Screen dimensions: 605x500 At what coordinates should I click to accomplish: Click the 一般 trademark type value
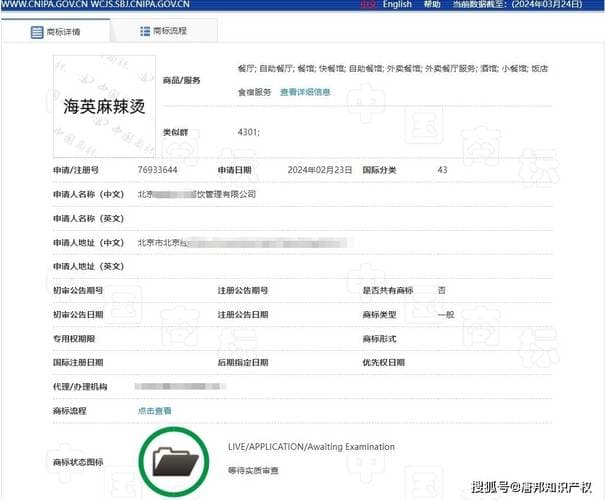pos(446,315)
